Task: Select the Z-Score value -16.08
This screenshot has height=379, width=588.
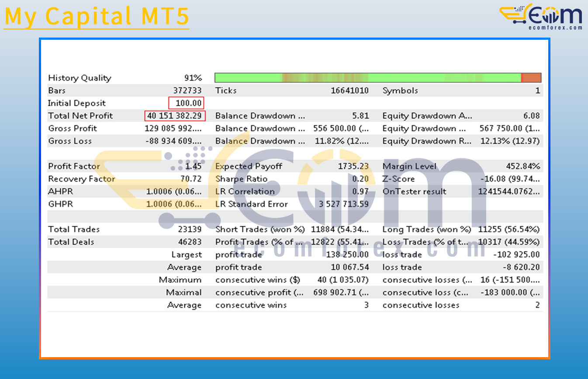Action: pyautogui.click(x=510, y=179)
